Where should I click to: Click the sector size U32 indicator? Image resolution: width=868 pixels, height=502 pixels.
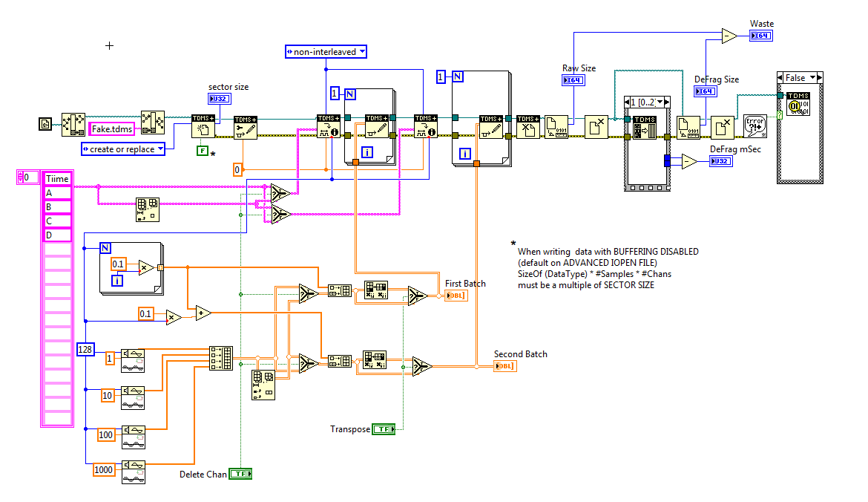coord(219,99)
